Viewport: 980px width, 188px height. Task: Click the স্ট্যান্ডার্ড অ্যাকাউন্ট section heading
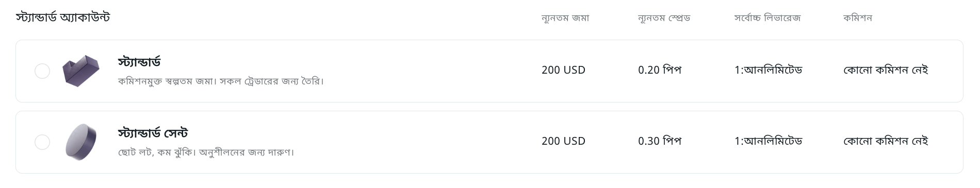point(63,18)
